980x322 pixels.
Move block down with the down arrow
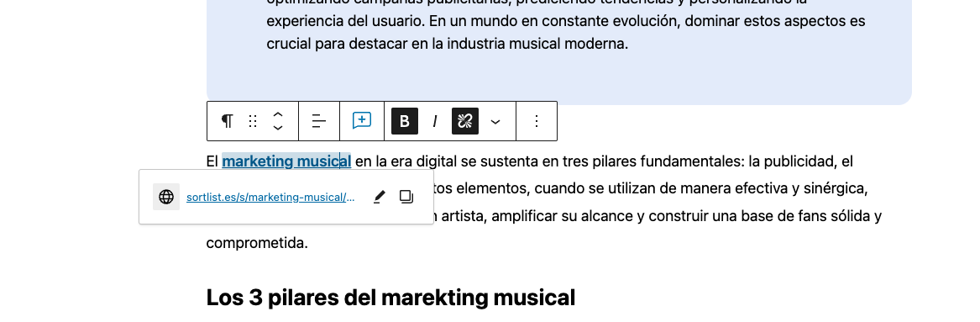pyautogui.click(x=278, y=128)
